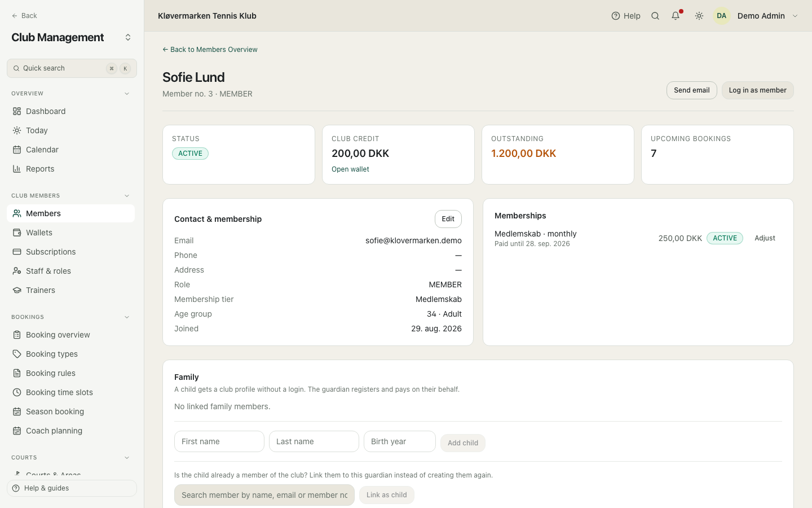Viewport: 812px width, 508px height.
Task: Click the Reports bar chart icon
Action: pyautogui.click(x=17, y=169)
